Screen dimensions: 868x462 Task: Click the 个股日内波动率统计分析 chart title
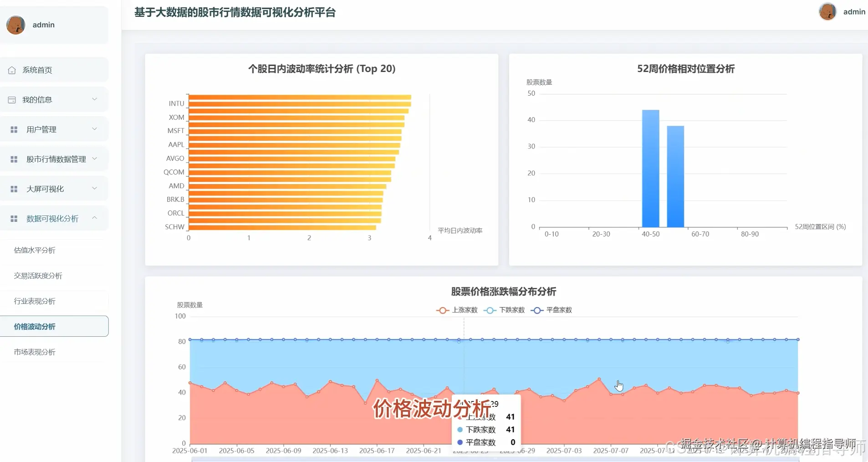click(322, 69)
